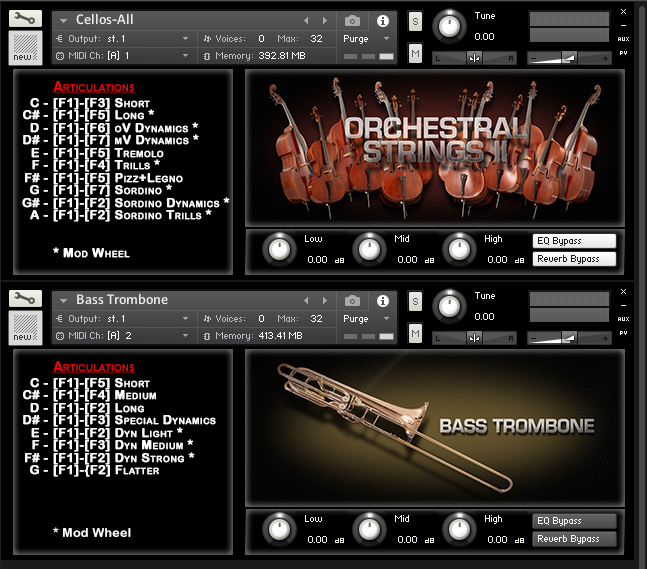Open Purge menu for Bass Trombone
The width and height of the screenshot is (647, 569).
tap(386, 319)
